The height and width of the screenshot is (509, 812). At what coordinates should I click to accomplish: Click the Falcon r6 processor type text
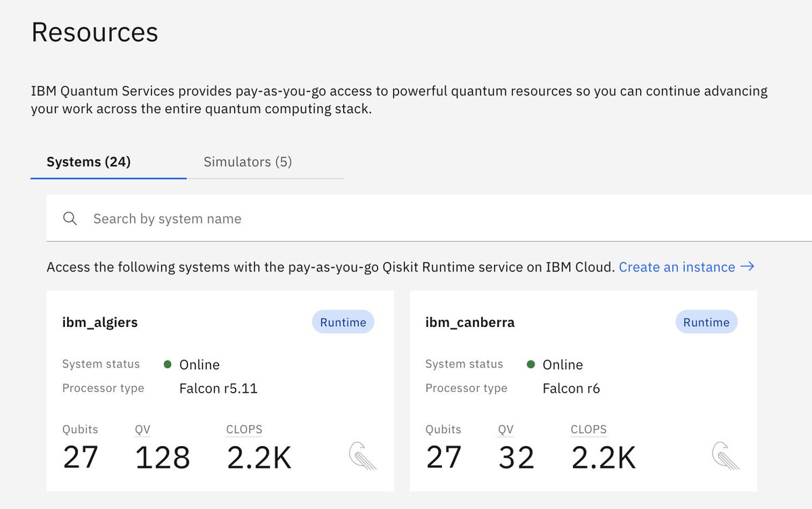[x=571, y=389]
